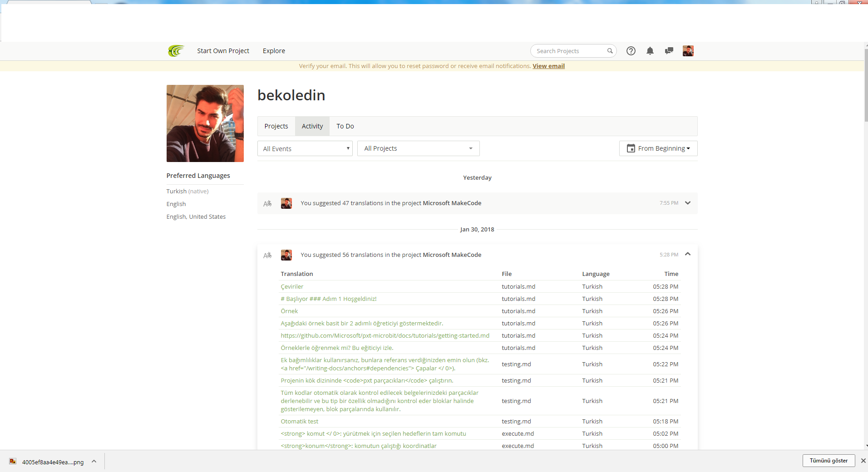868x472 pixels.
Task: Switch to the Projects tab
Action: click(276, 126)
